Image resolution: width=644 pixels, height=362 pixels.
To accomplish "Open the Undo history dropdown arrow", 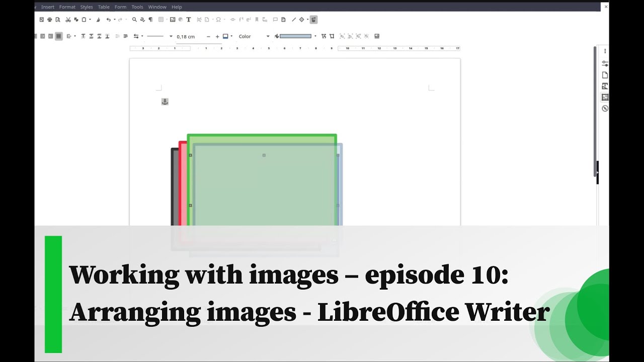I will (x=115, y=20).
